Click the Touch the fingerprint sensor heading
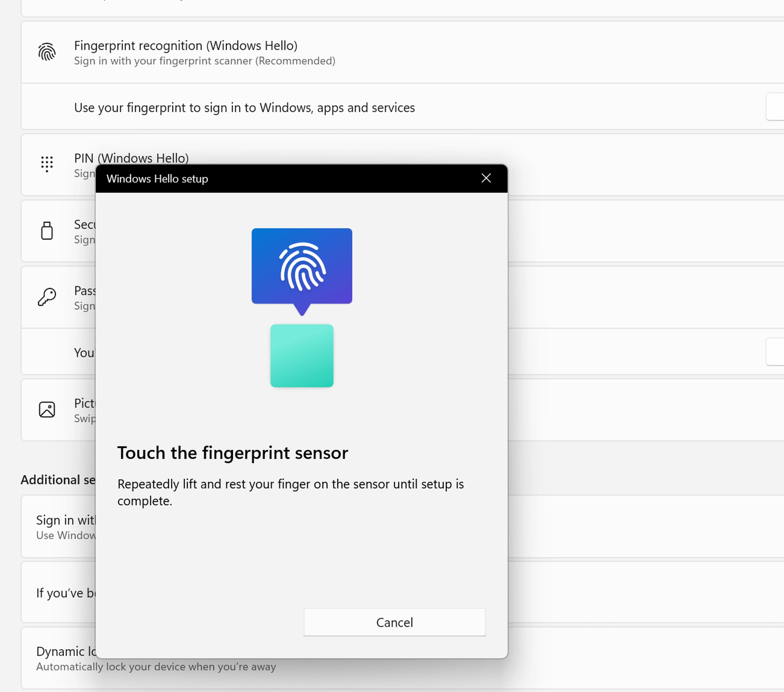 [232, 453]
